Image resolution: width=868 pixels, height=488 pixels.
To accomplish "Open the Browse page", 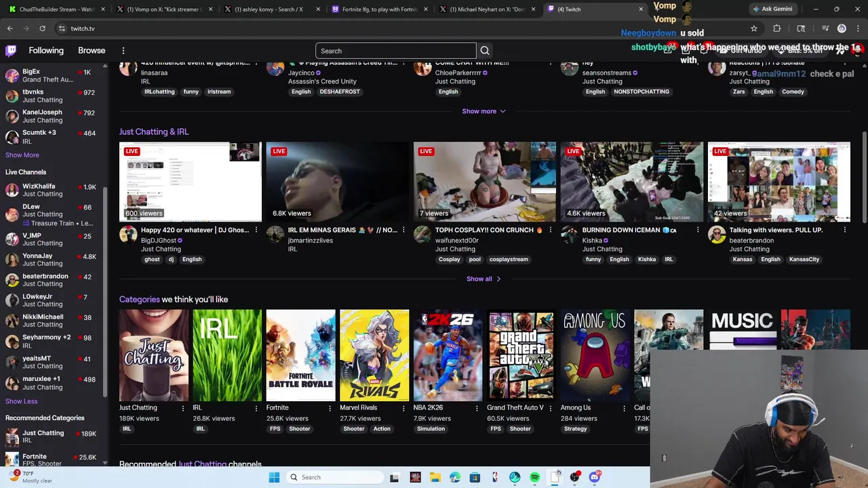I will [92, 51].
